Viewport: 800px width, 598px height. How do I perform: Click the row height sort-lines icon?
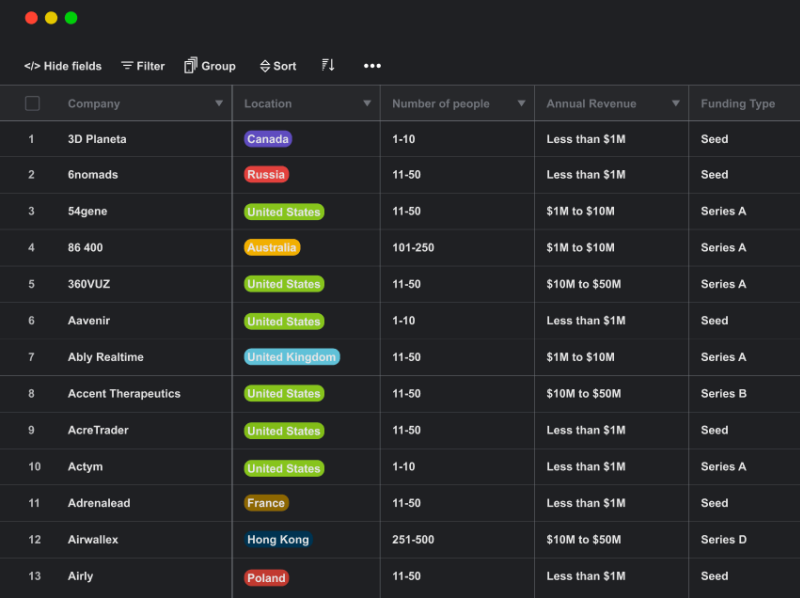pos(328,65)
